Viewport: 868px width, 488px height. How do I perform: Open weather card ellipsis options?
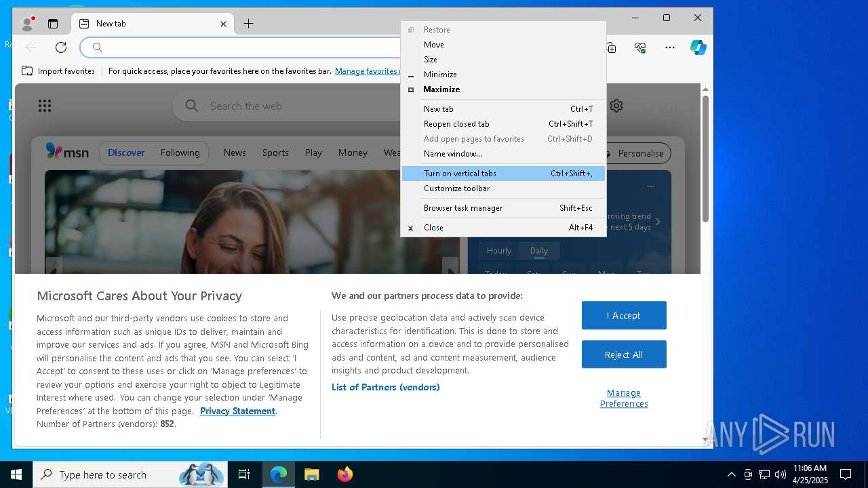tap(651, 186)
